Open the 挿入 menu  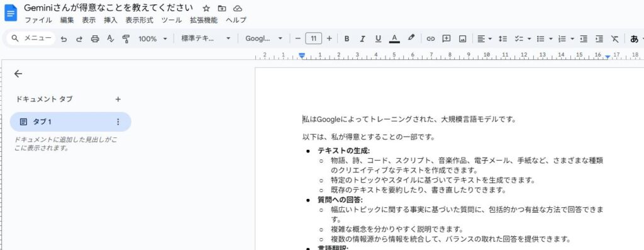pyautogui.click(x=111, y=20)
